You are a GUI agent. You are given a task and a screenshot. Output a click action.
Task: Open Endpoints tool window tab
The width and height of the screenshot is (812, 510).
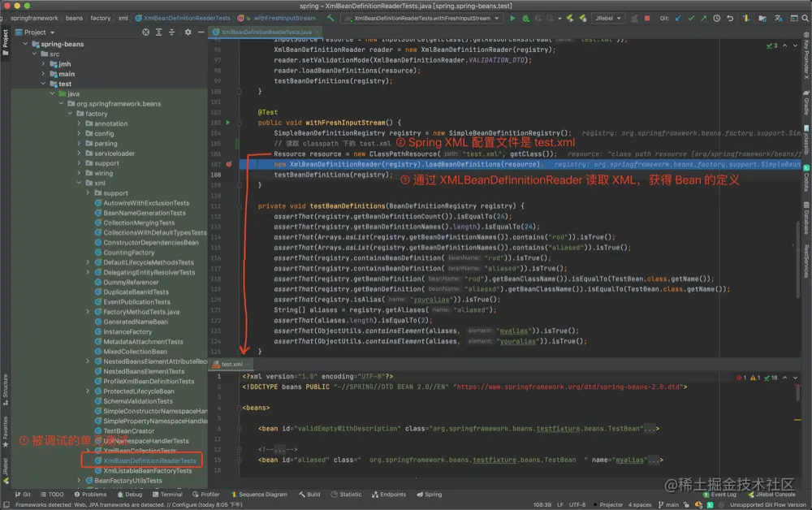click(x=389, y=495)
